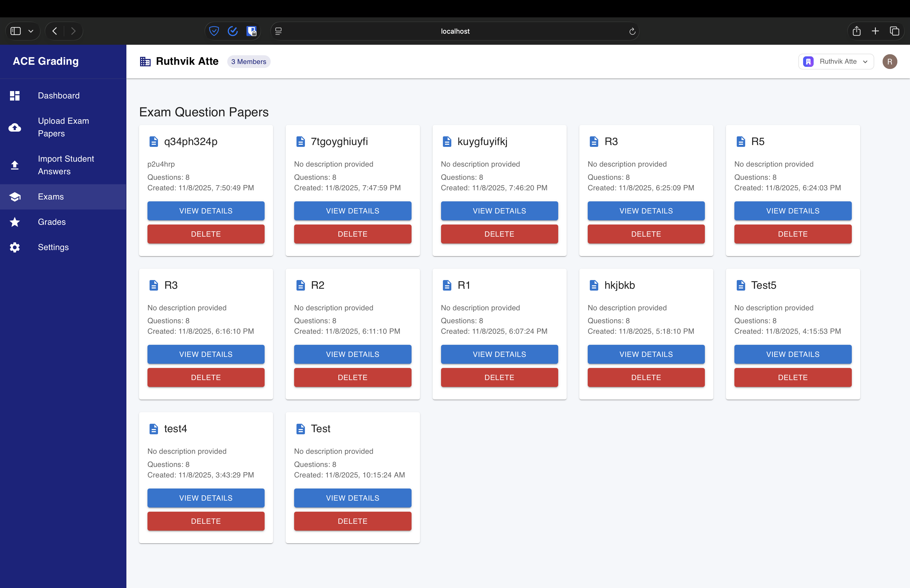This screenshot has width=910, height=588.
Task: Click the R user avatar at top right
Action: [889, 62]
